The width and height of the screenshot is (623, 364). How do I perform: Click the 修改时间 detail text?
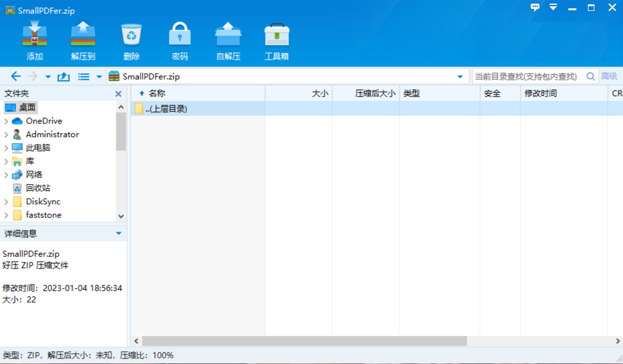pyautogui.click(x=62, y=288)
